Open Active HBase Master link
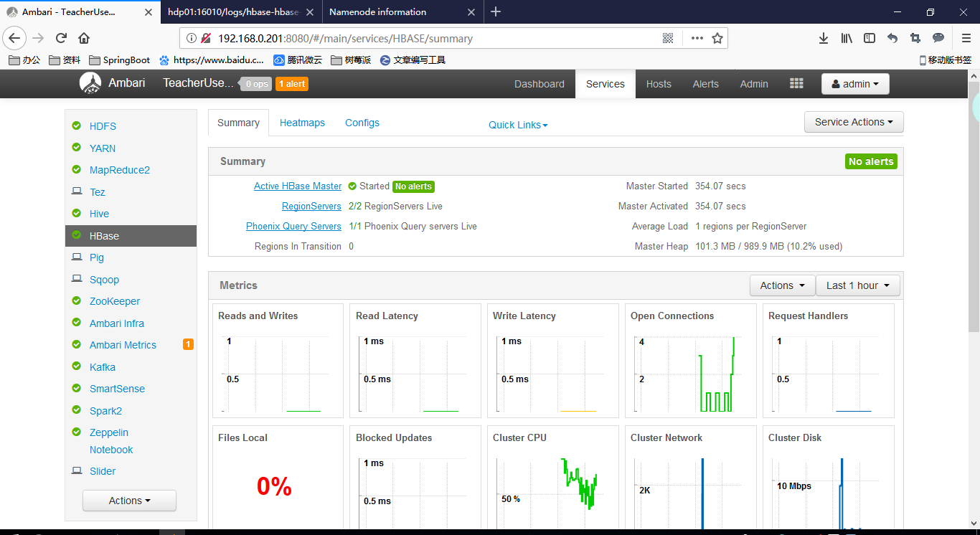Screen dimensions: 980x535 [298, 186]
